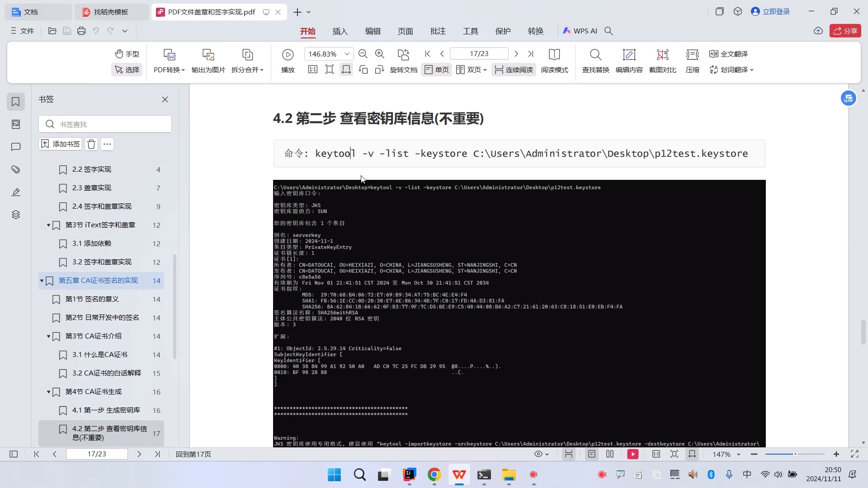Click the 回到第17页 link

tap(193, 454)
